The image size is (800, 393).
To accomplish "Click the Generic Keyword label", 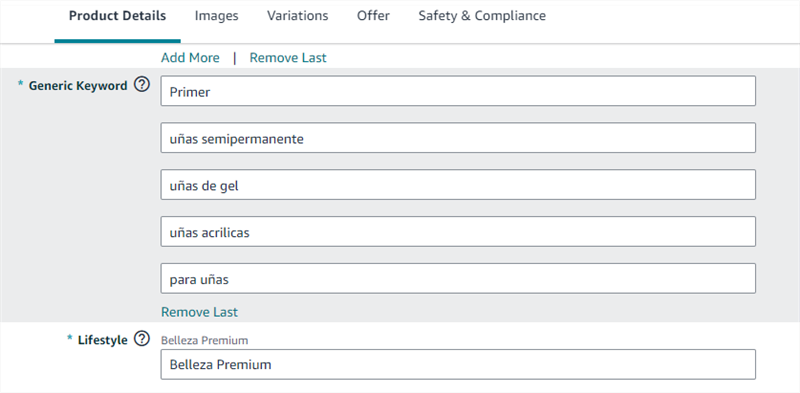I will point(78,86).
